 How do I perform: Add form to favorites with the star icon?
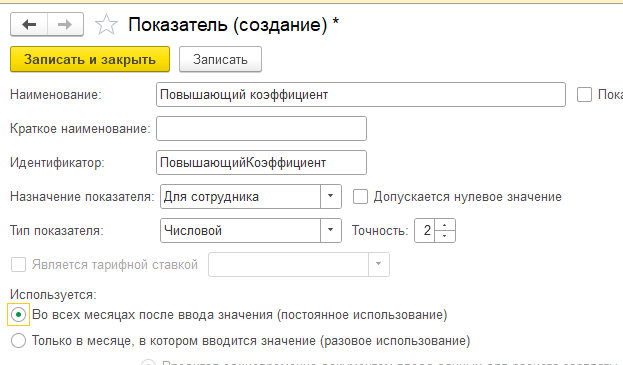point(106,25)
